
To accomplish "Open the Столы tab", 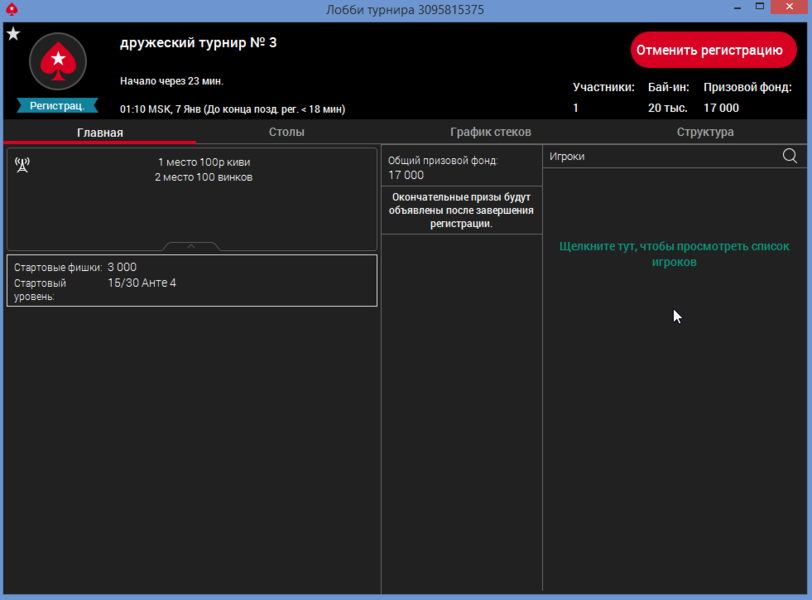I will (286, 132).
